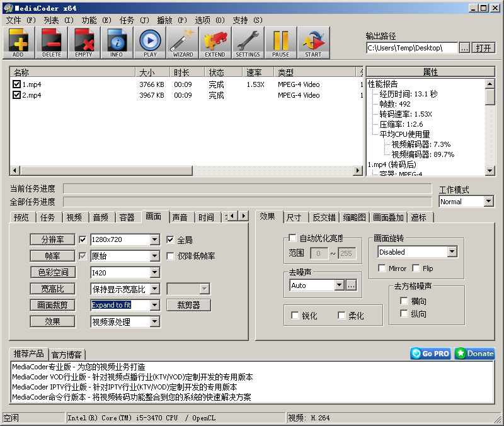Enable the Mirror checkbox
504x426 pixels.
382,268
